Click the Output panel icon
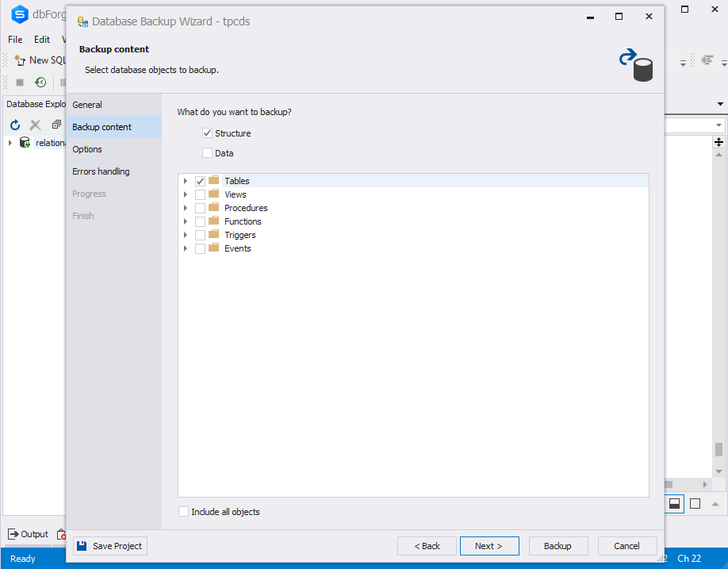Image resolution: width=728 pixels, height=569 pixels. point(13,534)
